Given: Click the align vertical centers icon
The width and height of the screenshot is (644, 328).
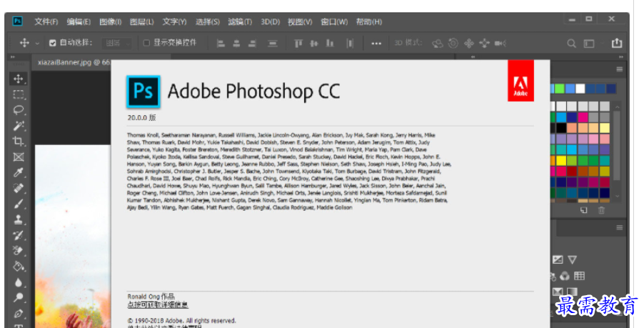Looking at the screenshot, I should tap(314, 43).
